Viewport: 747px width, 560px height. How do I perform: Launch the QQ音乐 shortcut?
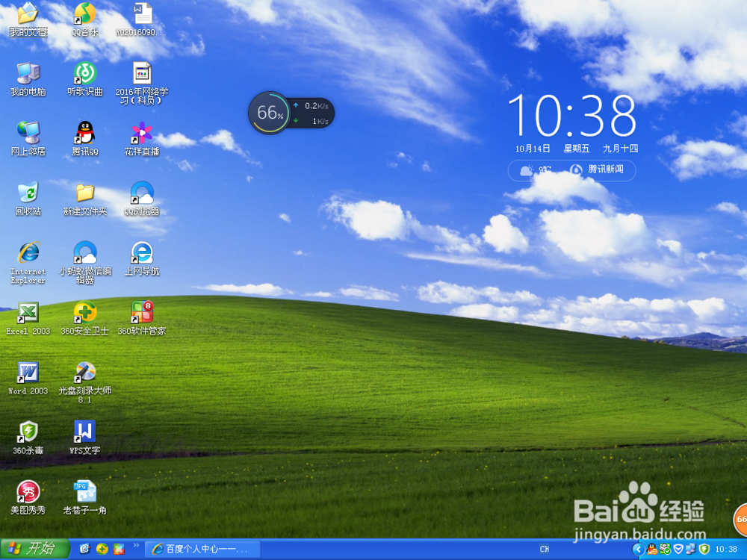click(x=85, y=19)
